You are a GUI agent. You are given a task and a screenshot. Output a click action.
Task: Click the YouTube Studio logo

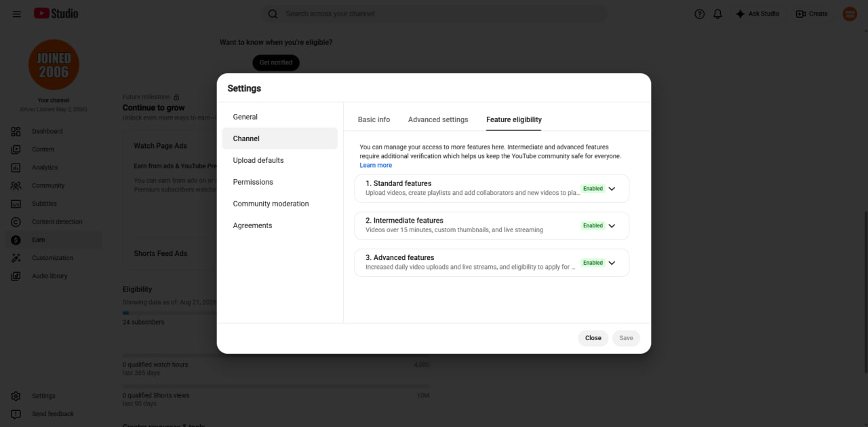56,14
